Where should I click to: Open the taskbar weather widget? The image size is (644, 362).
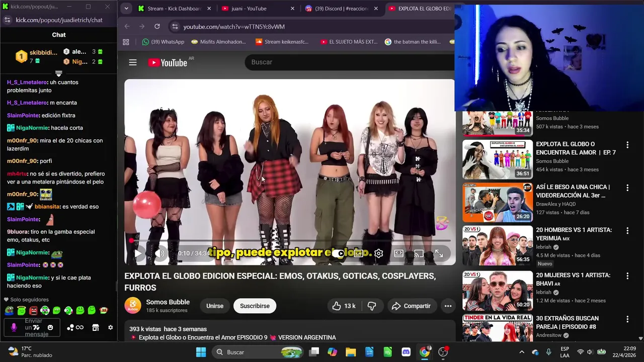coord(30,352)
